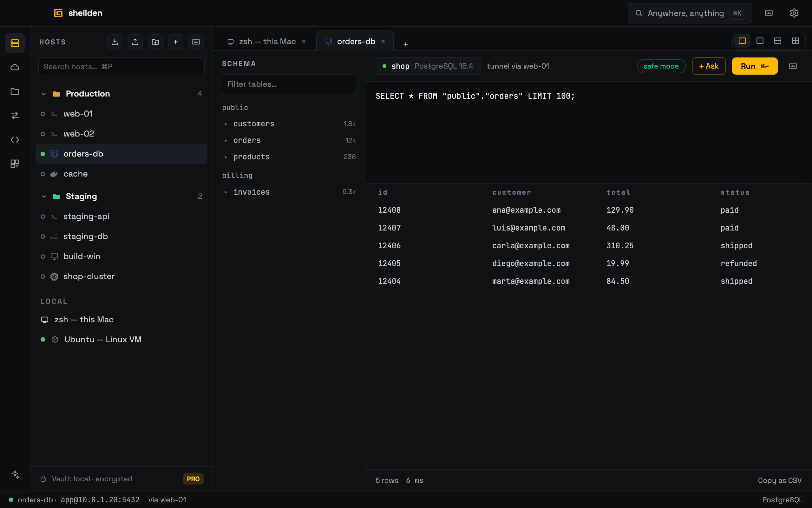Screen dimensions: 812x508
Task: Click the export hosts upload icon
Action: (135, 42)
